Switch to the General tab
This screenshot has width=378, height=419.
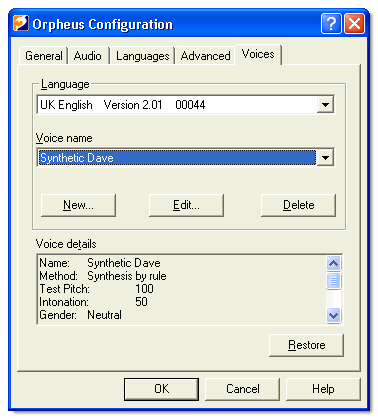coord(44,56)
